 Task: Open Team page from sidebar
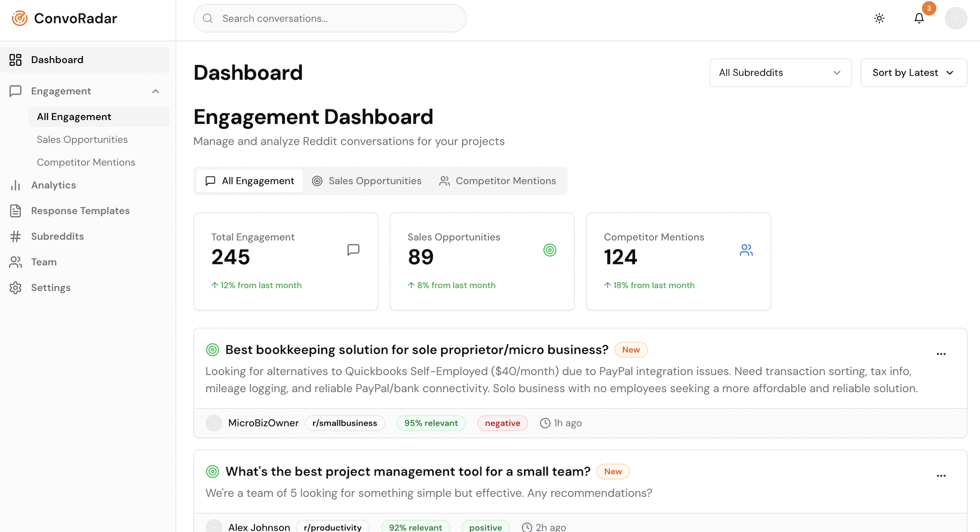click(x=44, y=262)
